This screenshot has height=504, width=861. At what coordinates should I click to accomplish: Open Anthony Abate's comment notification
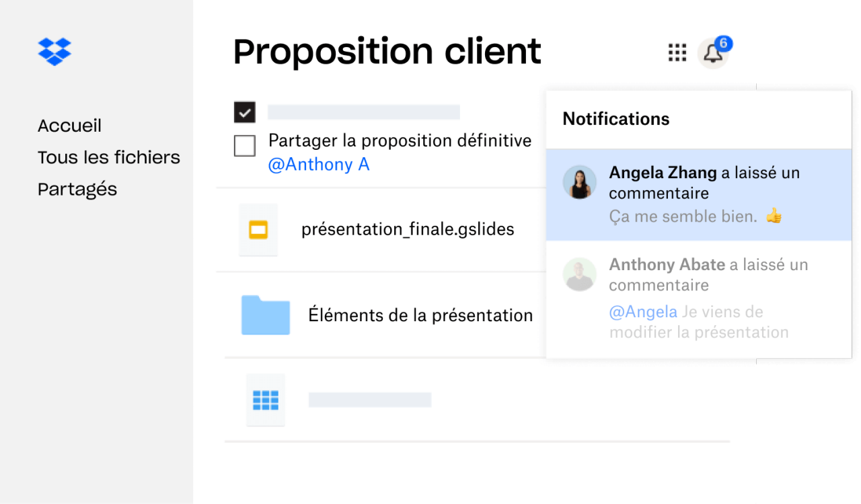coord(700,299)
